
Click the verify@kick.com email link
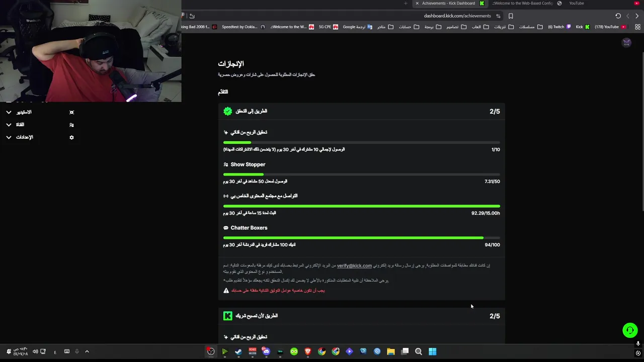click(x=354, y=265)
